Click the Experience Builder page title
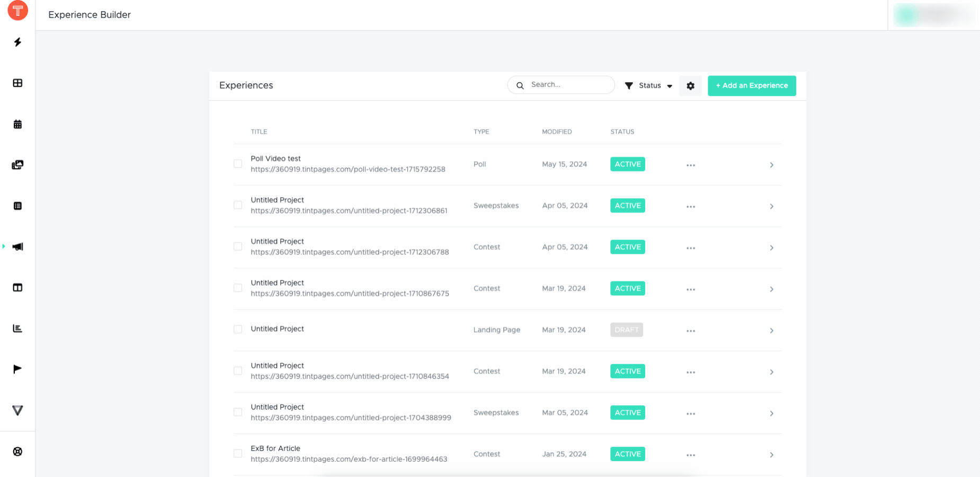Viewport: 980px width, 477px height. [90, 15]
